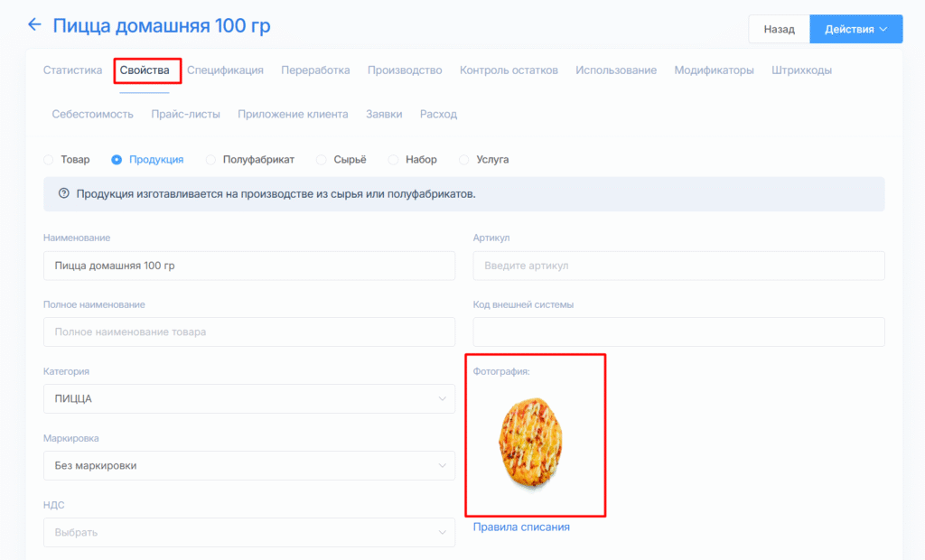Click the help question mark icon
The width and height of the screenshot is (925, 560).
tap(64, 193)
